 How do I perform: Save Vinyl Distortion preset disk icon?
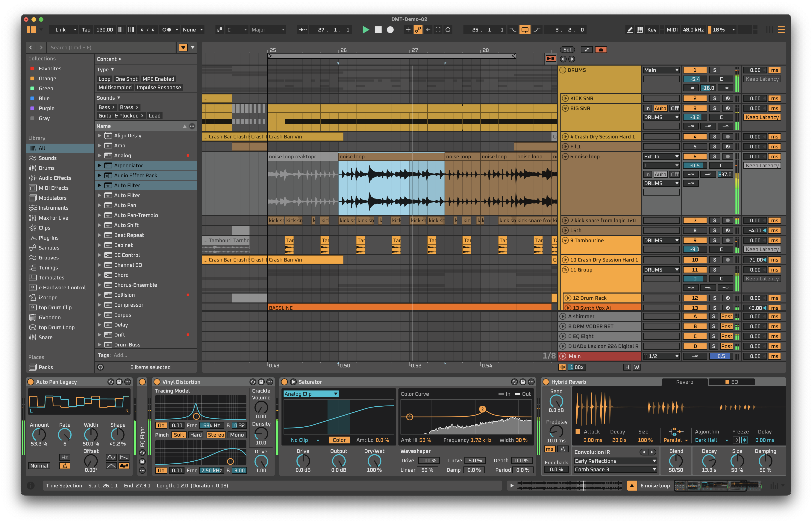[x=261, y=382]
